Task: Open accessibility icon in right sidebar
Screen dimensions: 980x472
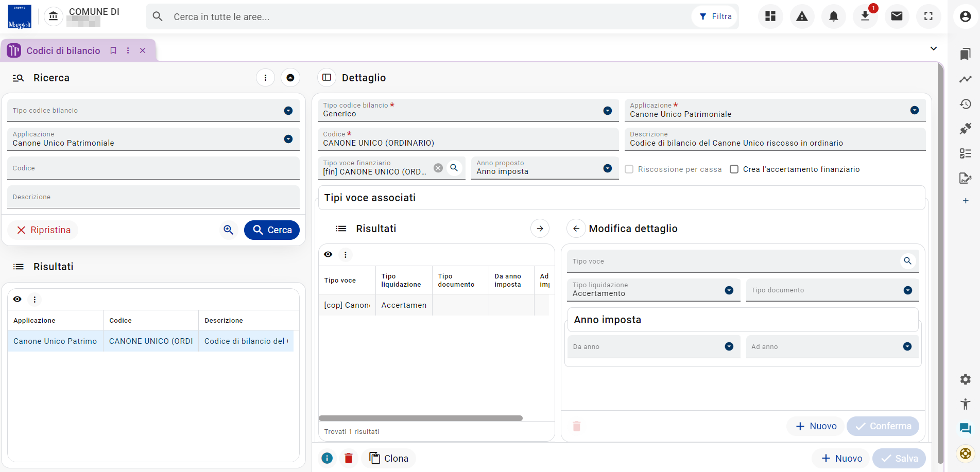Action: coord(966,404)
